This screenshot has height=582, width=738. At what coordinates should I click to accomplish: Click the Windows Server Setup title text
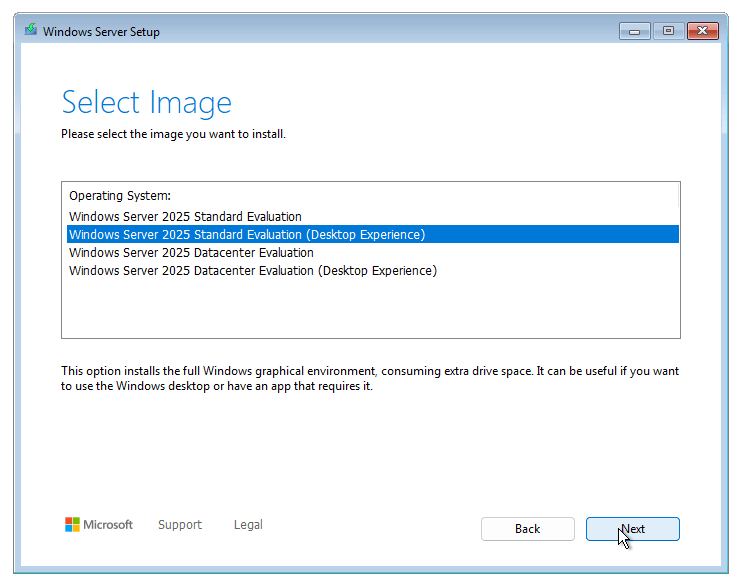tap(101, 32)
